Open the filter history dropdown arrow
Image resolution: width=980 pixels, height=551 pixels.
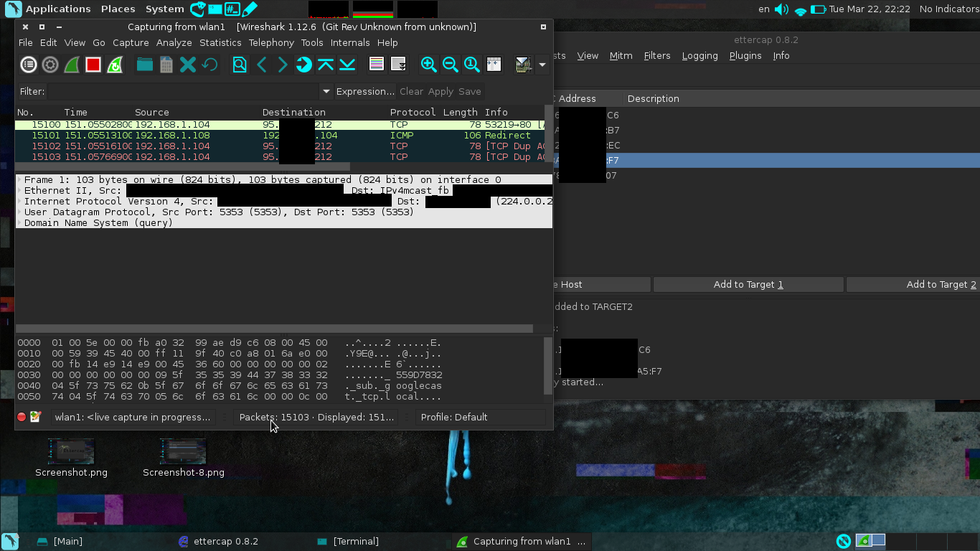tap(326, 92)
